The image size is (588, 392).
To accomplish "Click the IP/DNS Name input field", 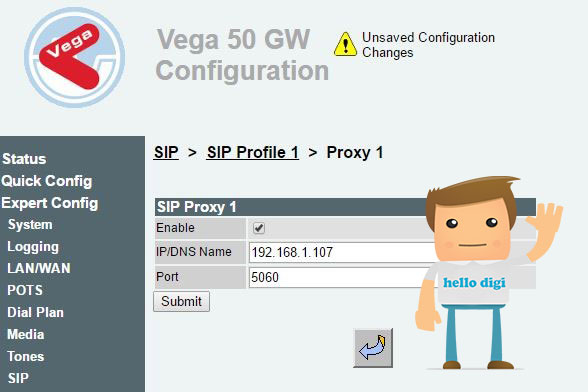I will 343,252.
